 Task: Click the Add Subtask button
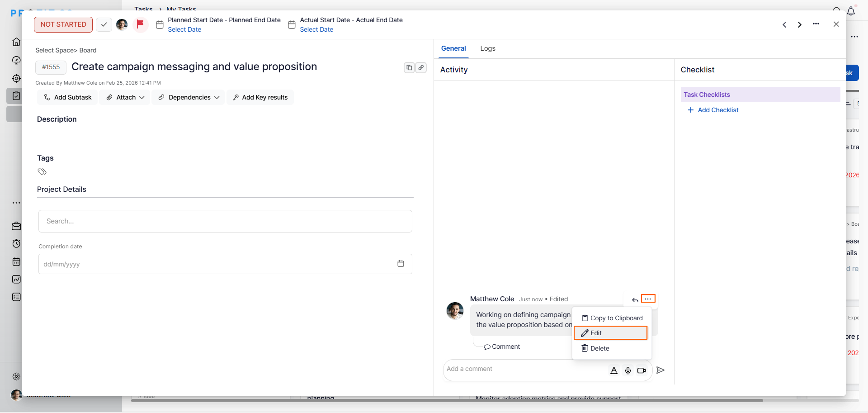coord(67,97)
